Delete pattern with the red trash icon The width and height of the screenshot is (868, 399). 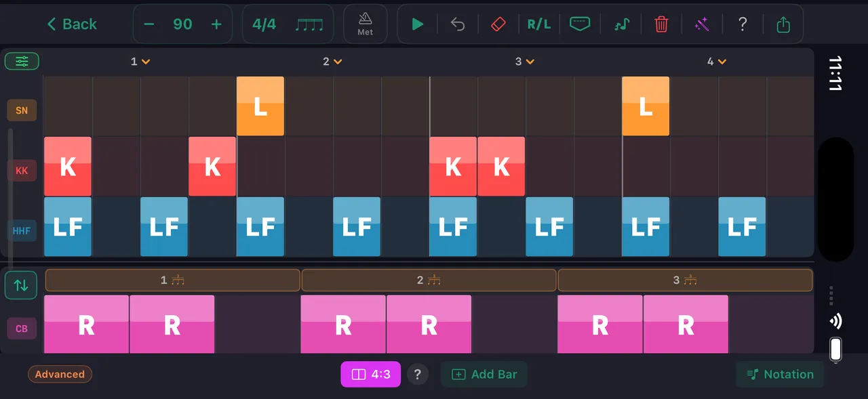661,24
